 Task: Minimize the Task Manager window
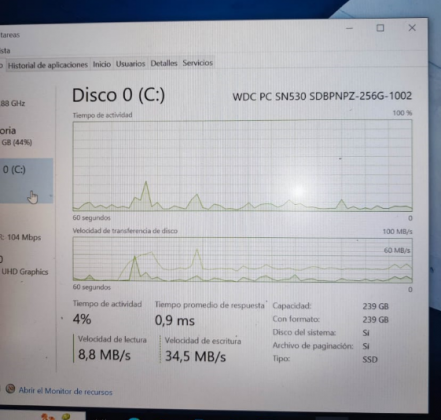point(349,28)
